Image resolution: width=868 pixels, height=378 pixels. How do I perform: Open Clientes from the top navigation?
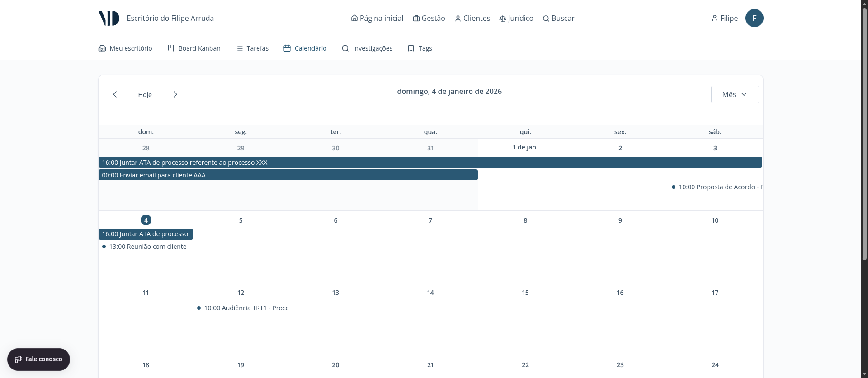[x=472, y=18]
